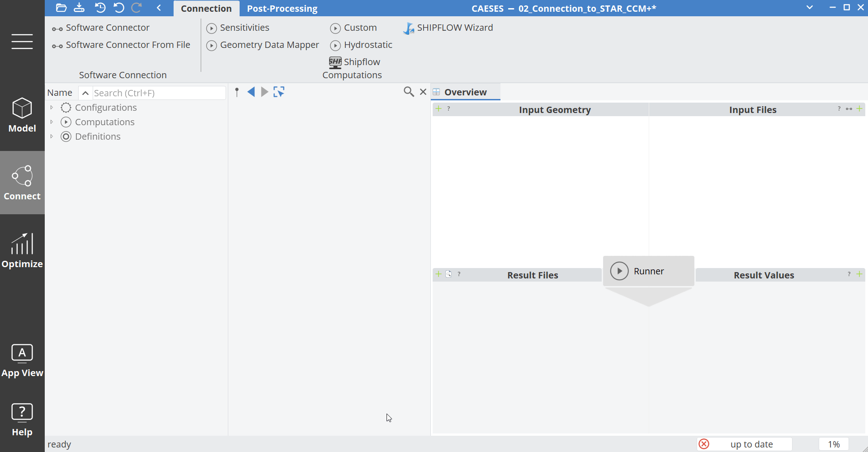Screen dimensions: 868x452
Task: Add a Hydrostatic computation
Action: [361, 45]
